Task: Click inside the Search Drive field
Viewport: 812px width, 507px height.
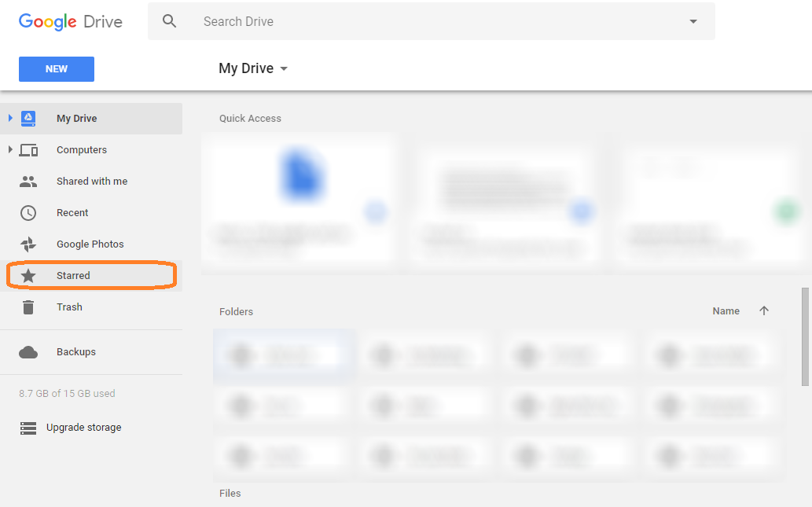Action: (432, 21)
